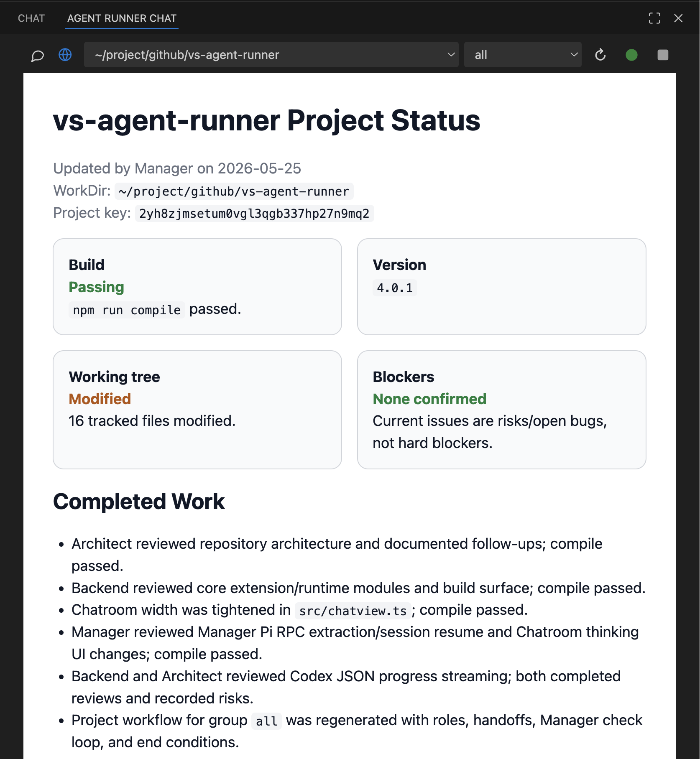Viewport: 700px width, 759px height.
Task: Click the Completed Work heading
Action: coord(139,502)
